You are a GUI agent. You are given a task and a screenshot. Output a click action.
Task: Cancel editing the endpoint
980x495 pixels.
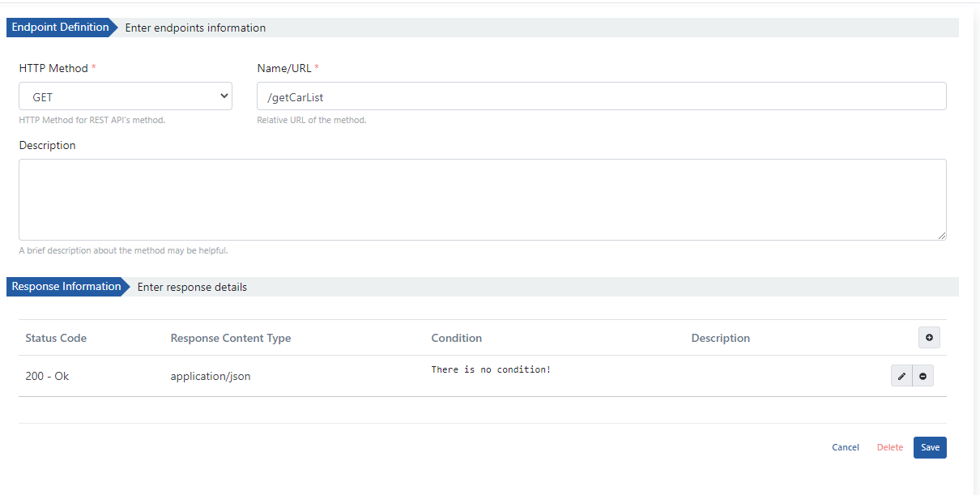(x=845, y=447)
